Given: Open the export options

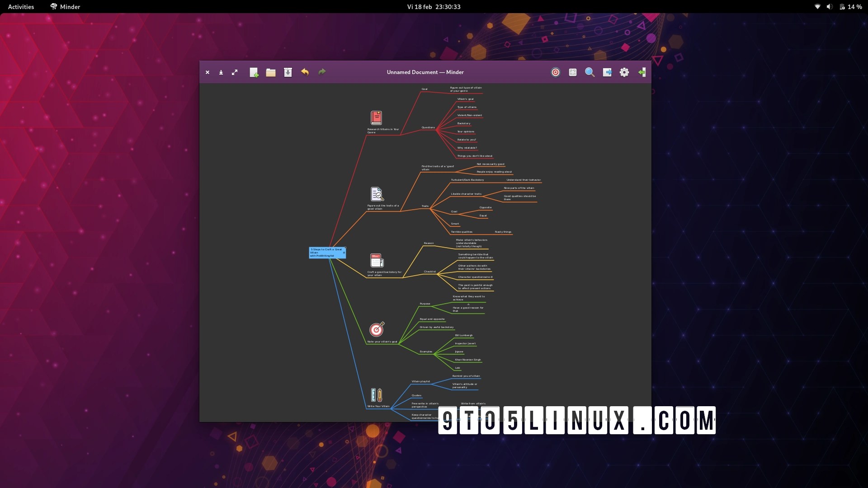Looking at the screenshot, I should (x=607, y=72).
